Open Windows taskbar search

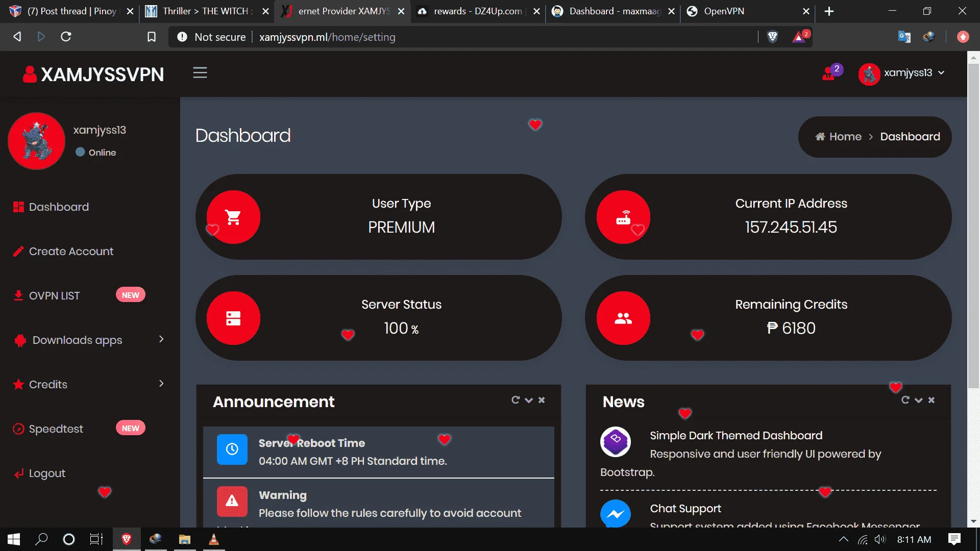41,539
